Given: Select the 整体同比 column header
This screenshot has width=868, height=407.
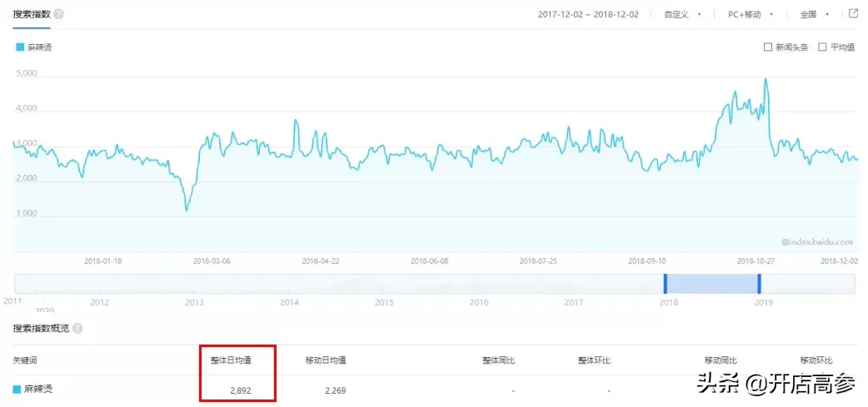Looking at the screenshot, I should [x=498, y=360].
